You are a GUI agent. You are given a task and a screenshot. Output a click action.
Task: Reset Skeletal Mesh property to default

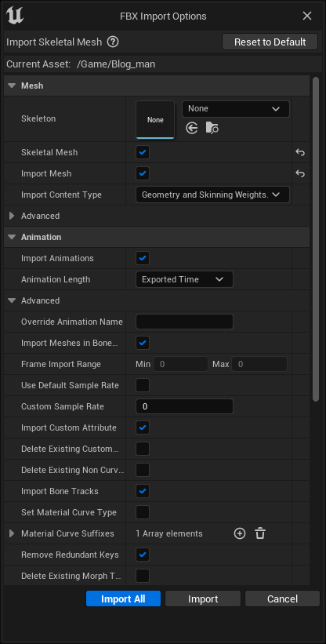tap(300, 152)
